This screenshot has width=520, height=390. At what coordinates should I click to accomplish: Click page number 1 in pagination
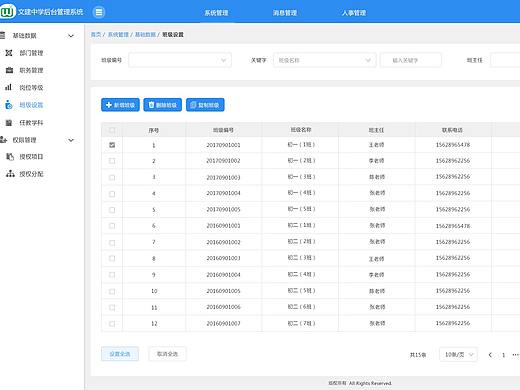tap(503, 355)
